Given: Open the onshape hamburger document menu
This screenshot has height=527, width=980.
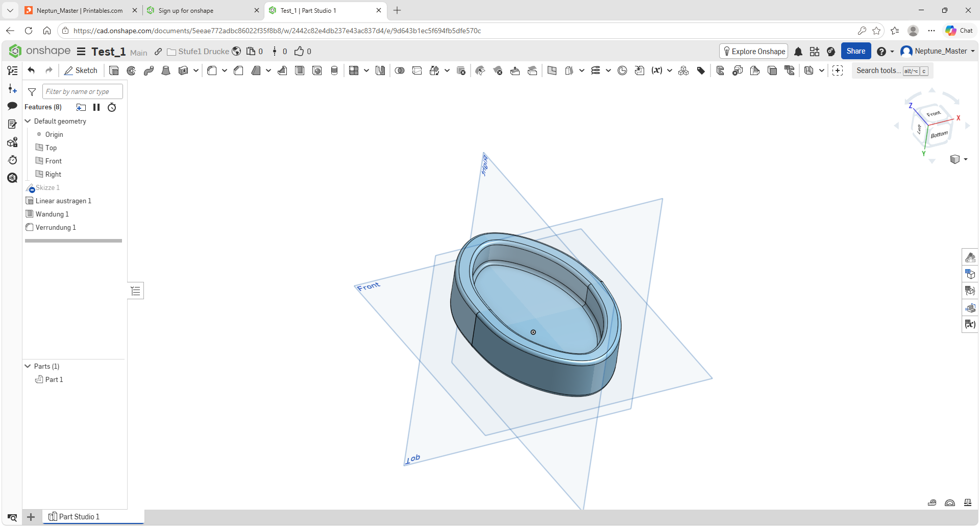Looking at the screenshot, I should coord(81,52).
